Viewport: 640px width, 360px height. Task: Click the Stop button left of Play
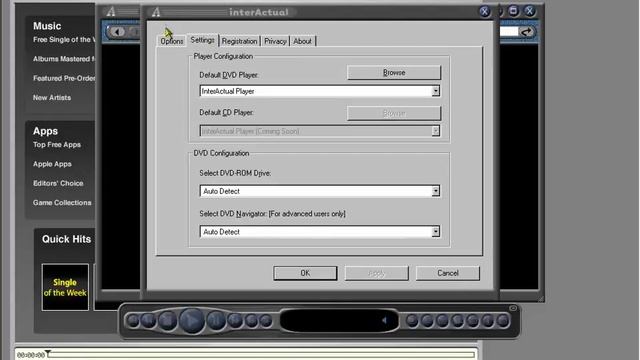[167, 321]
